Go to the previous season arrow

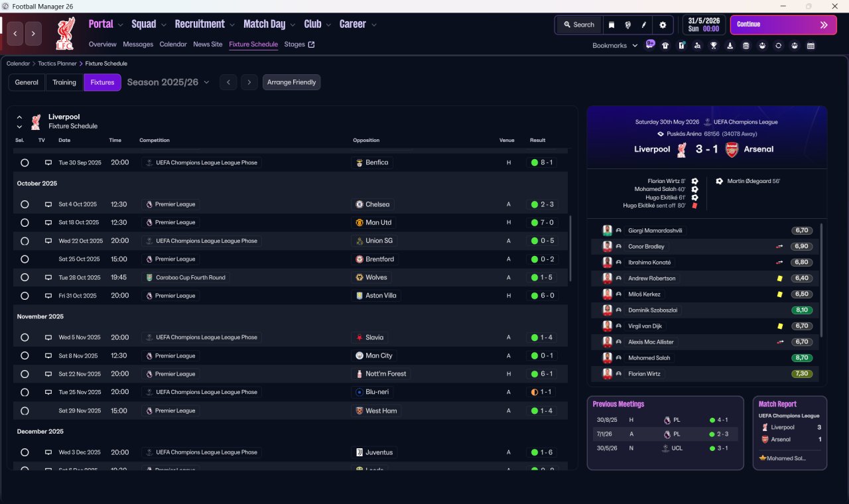(x=228, y=82)
